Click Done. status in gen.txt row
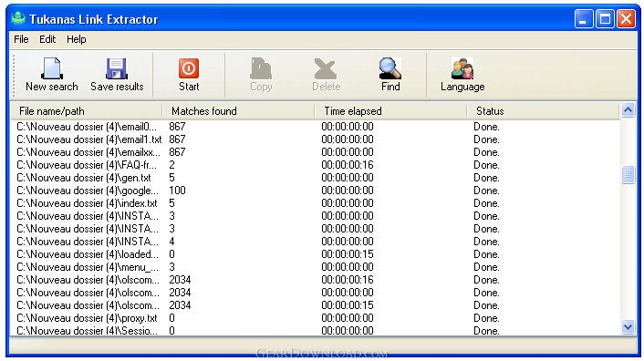 click(x=487, y=178)
